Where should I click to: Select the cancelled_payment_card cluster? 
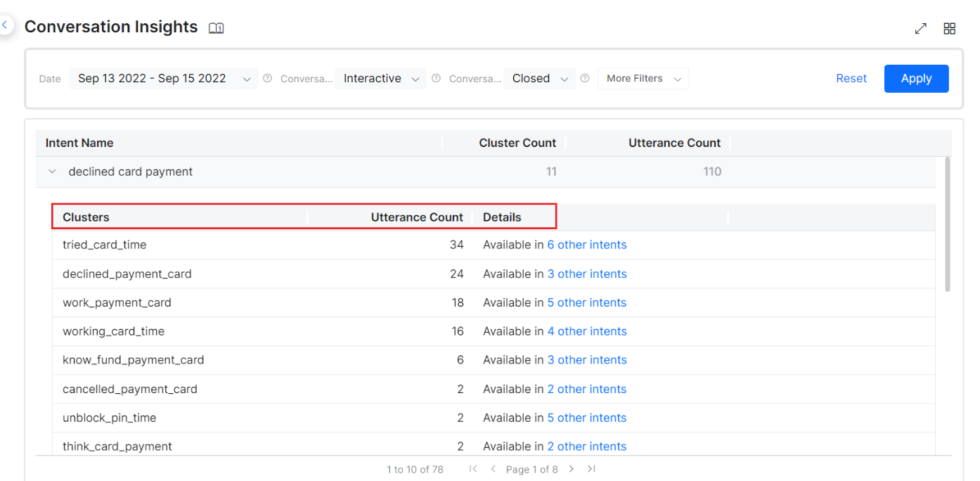tap(130, 389)
